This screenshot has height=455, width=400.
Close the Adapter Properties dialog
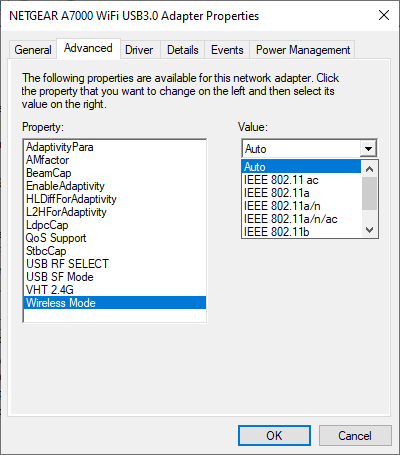pos(384,15)
